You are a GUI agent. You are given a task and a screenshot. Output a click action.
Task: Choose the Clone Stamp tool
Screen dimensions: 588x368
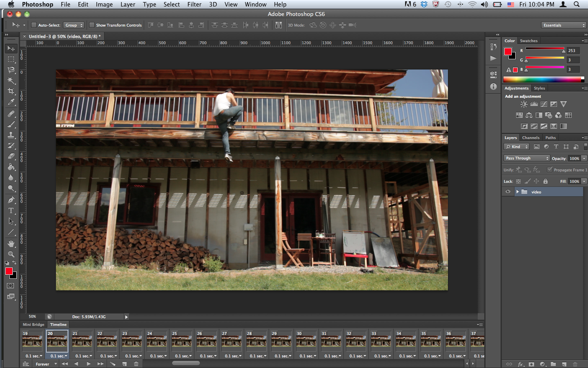pyautogui.click(x=11, y=135)
